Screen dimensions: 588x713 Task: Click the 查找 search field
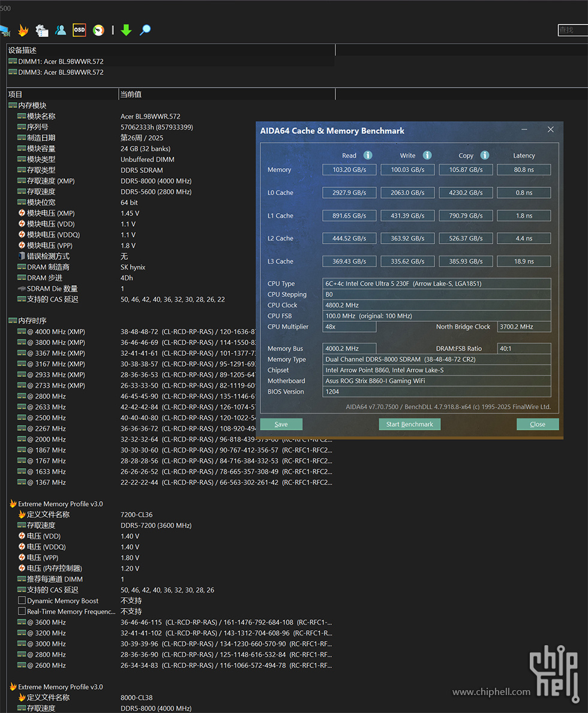[x=573, y=30]
